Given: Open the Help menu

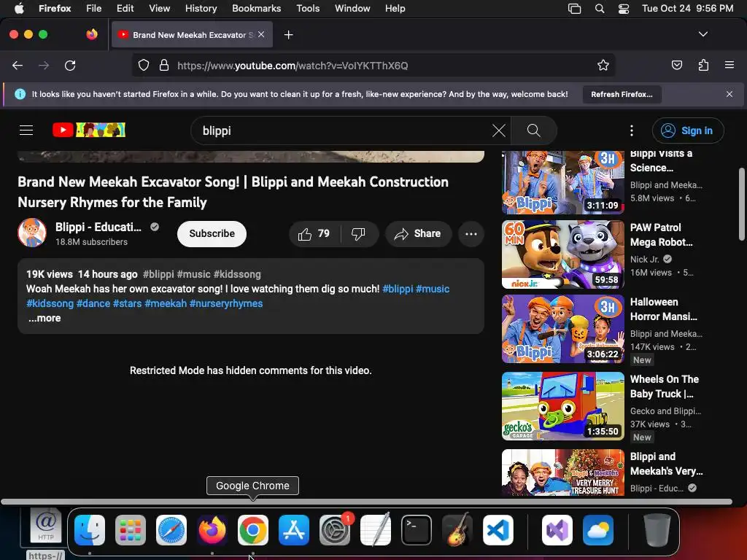Looking at the screenshot, I should point(395,9).
